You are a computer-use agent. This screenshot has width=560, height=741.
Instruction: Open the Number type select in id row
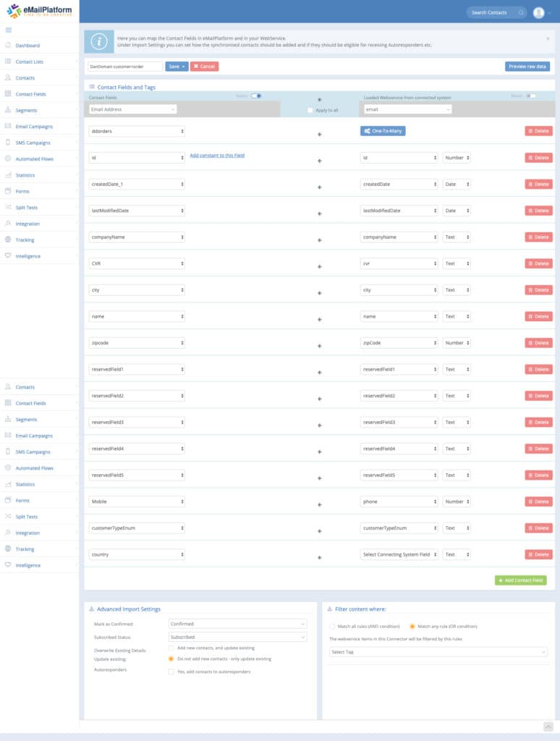click(457, 158)
